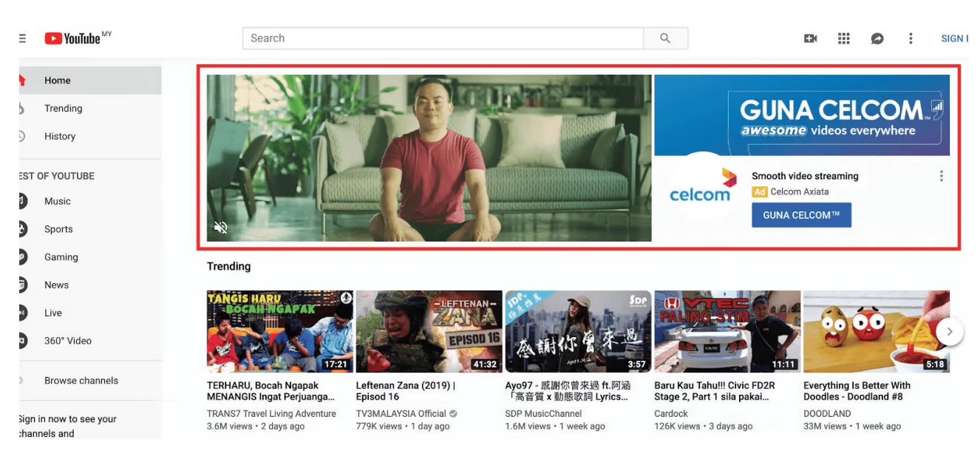Viewport: 980px width, 476px height.
Task: Open the YouTube apps grid icon
Action: tap(843, 38)
